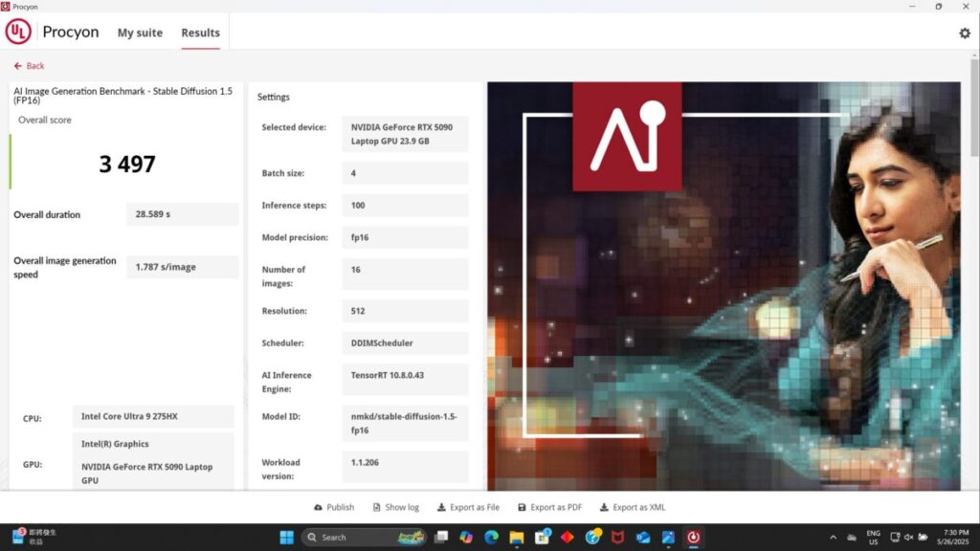Open the clock showing 7:30 PM

point(952,538)
